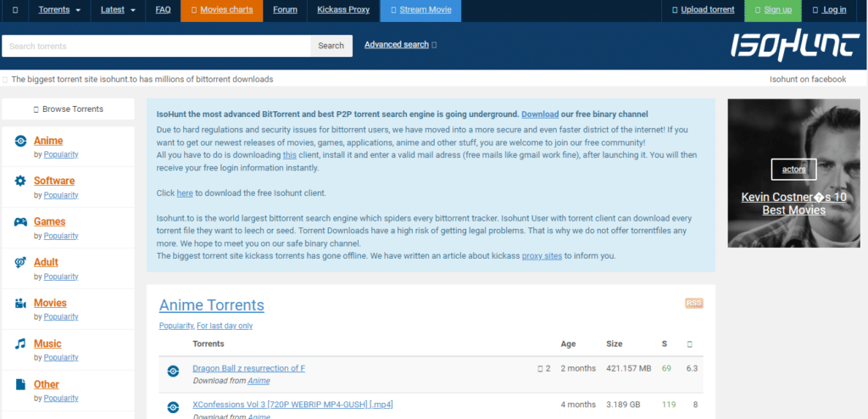
Task: Click Anime link under Dragon Ball row
Action: click(259, 381)
